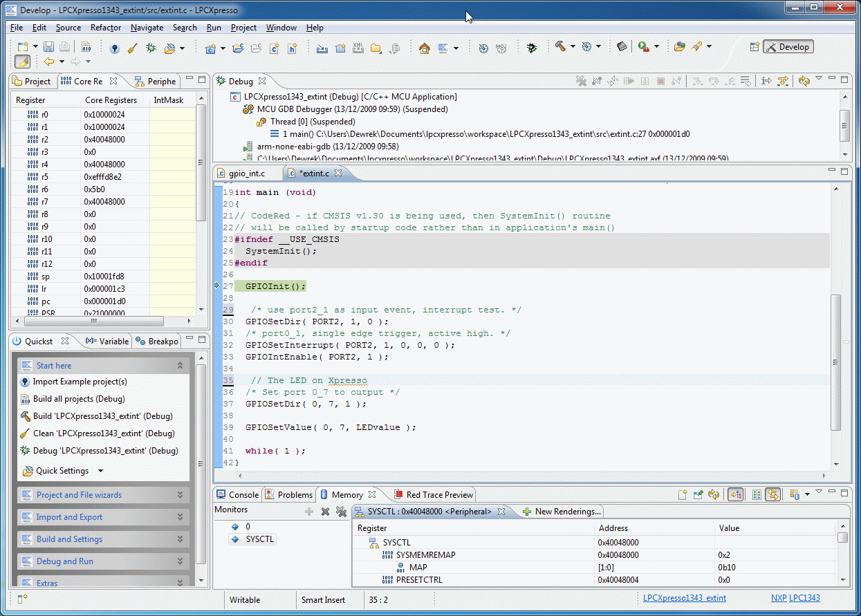Click the black bug icon in the toolbar
Image resolution: width=861 pixels, height=616 pixels.
531,48
